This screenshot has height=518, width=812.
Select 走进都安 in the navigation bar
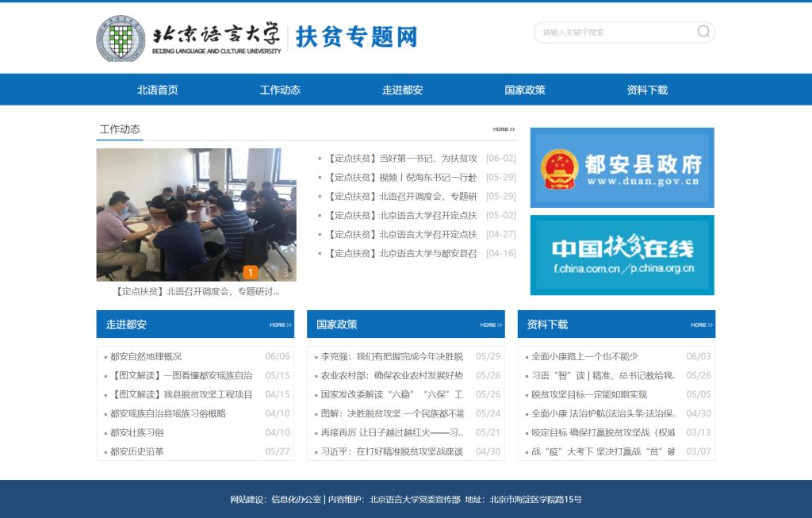(x=402, y=90)
